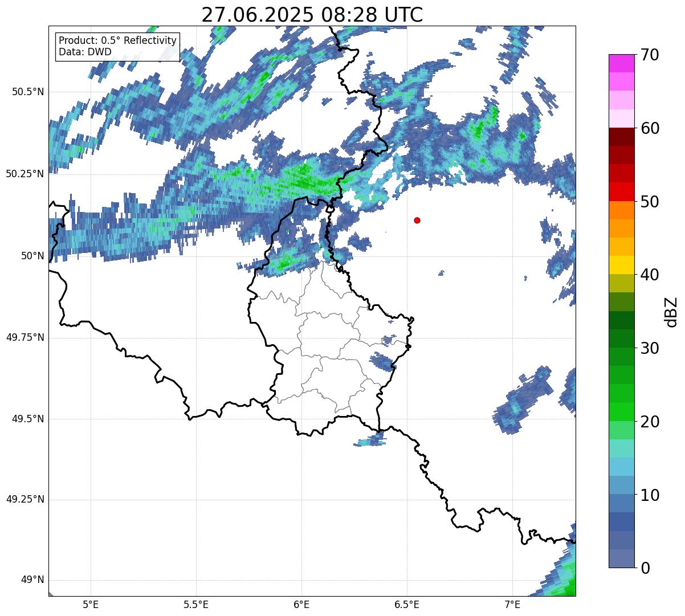This screenshot has width=685, height=616.
Task: Click the 49.25°N latitude label
Action: (25, 500)
